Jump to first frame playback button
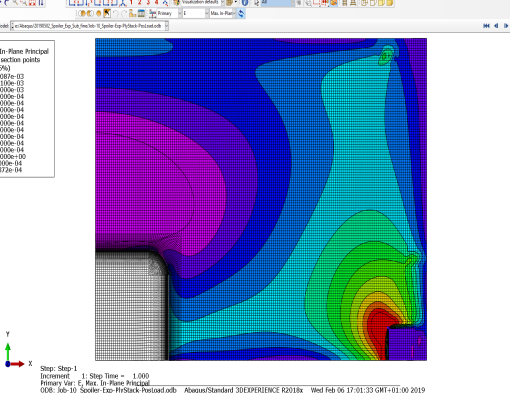Screen dimensions: 510x393 coord(486,26)
